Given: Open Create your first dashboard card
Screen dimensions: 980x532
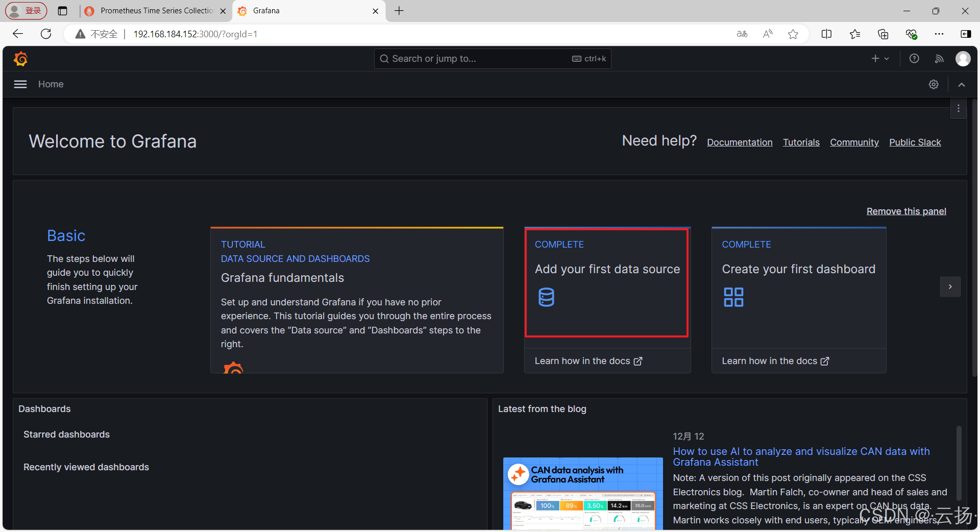Looking at the screenshot, I should click(799, 287).
